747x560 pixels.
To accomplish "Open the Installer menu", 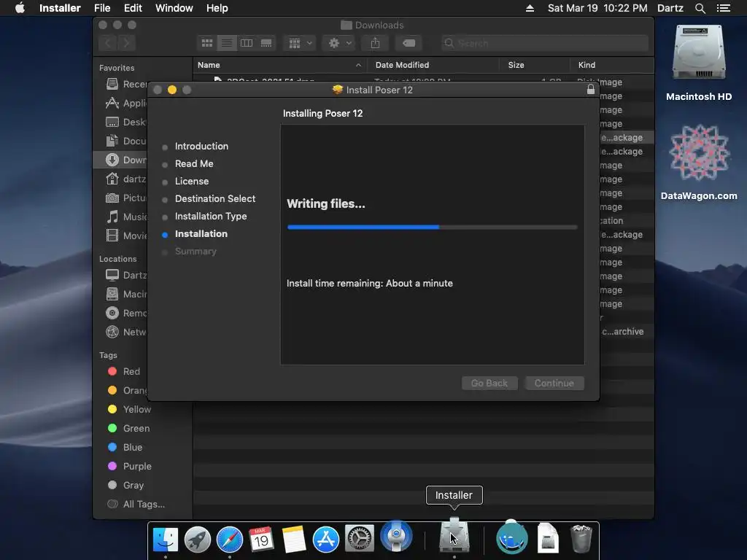I will click(60, 8).
